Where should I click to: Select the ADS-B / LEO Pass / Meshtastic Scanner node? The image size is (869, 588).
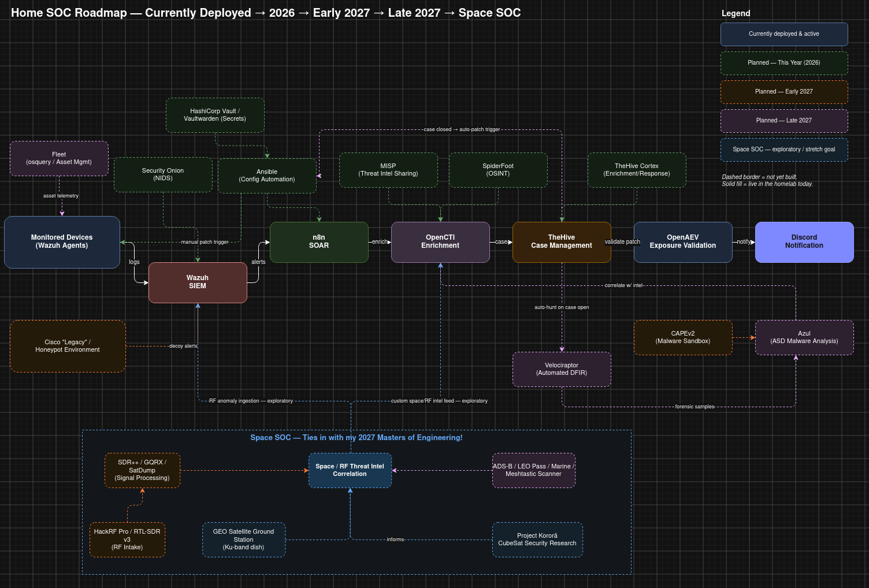click(x=534, y=470)
